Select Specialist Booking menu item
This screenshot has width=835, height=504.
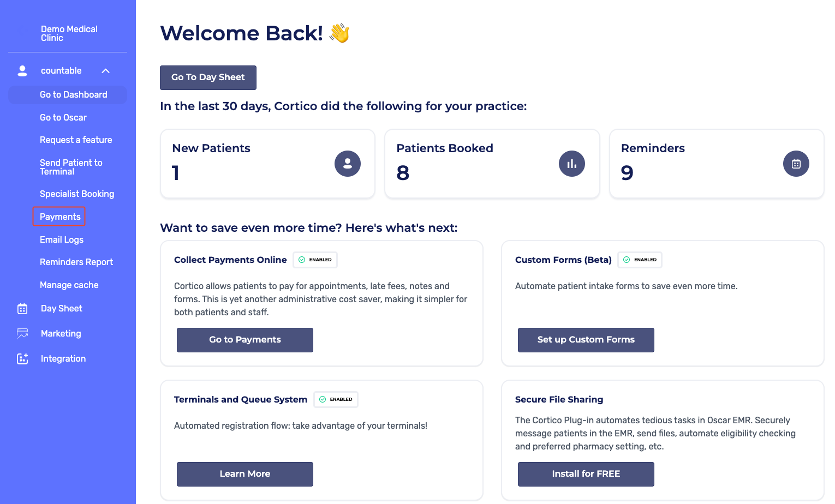point(77,194)
